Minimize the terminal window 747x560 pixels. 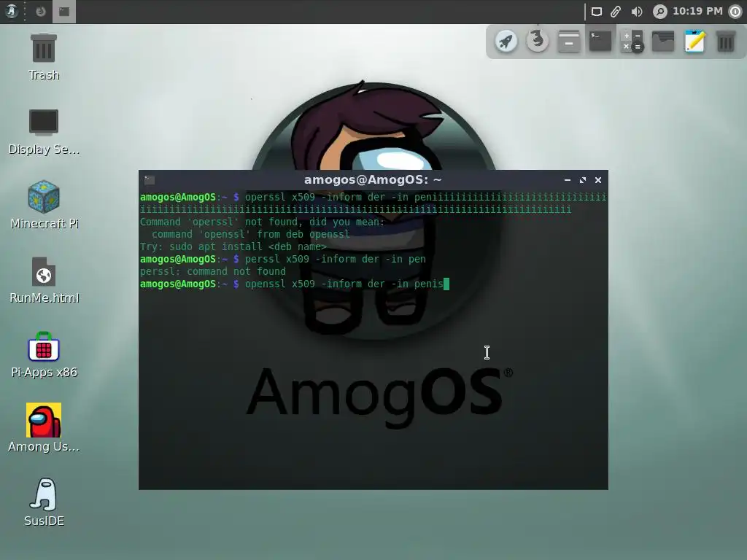pos(568,180)
